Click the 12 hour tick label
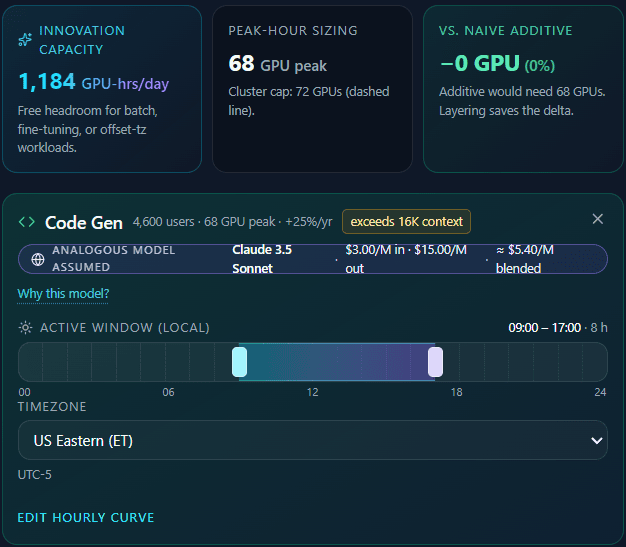This screenshot has height=547, width=626. tap(313, 392)
